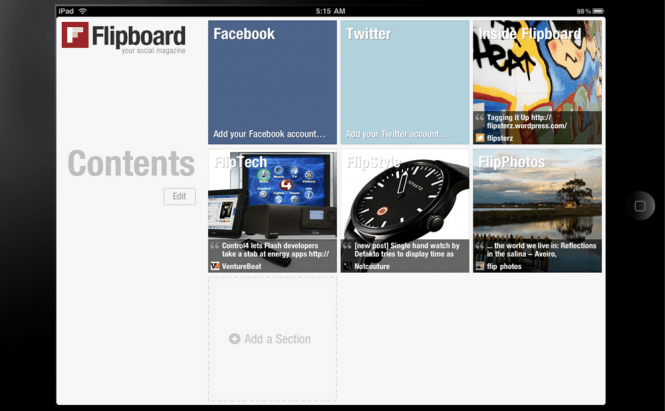Open the Twitter section tile

(x=405, y=82)
